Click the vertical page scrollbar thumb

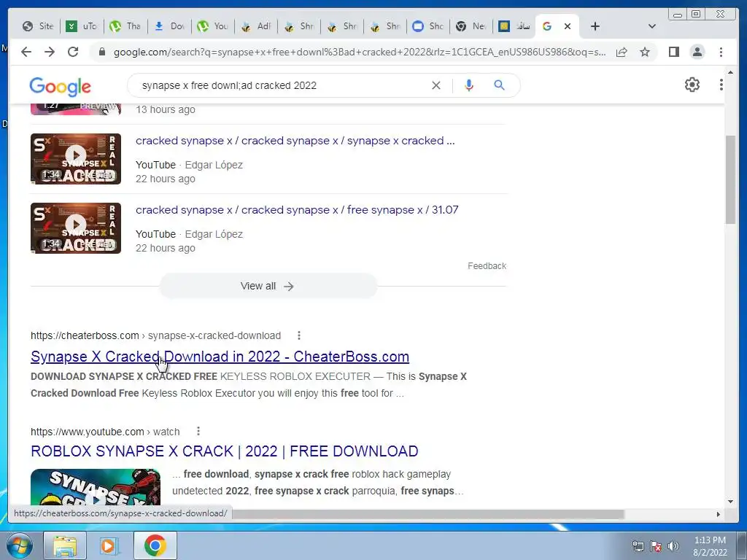(x=731, y=179)
